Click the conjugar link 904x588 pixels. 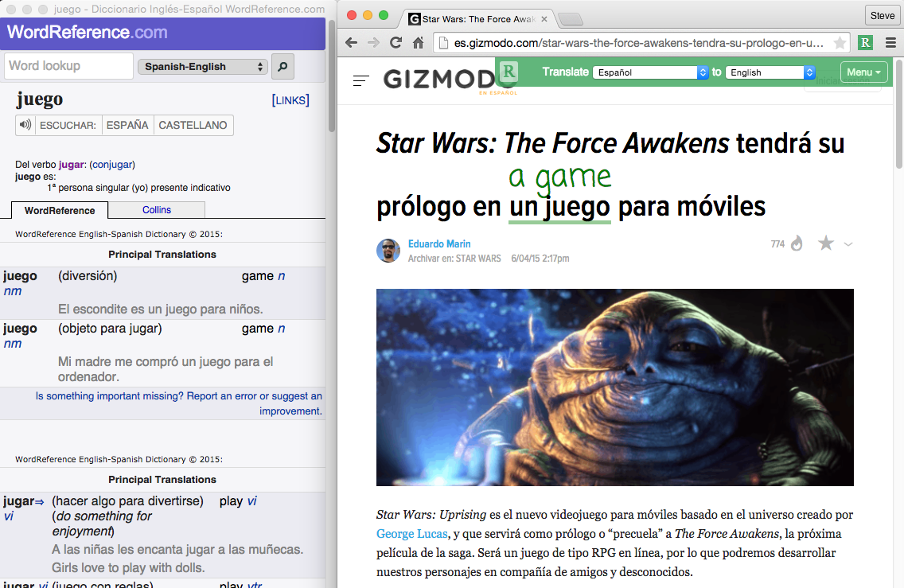[112, 165]
